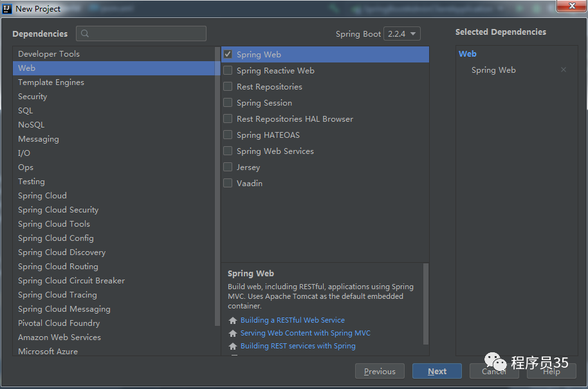Click the category list vertical scrollbar
The image size is (588, 389).
217,186
